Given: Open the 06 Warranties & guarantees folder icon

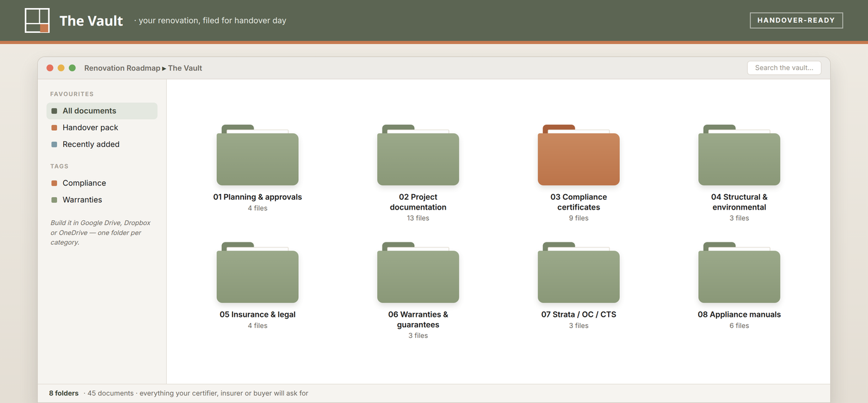Looking at the screenshot, I should pyautogui.click(x=418, y=273).
